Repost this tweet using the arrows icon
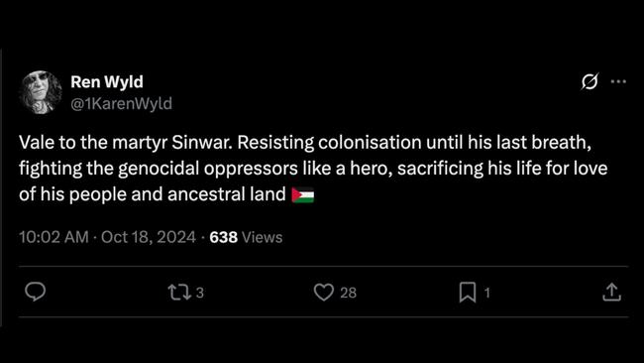 pos(179,293)
